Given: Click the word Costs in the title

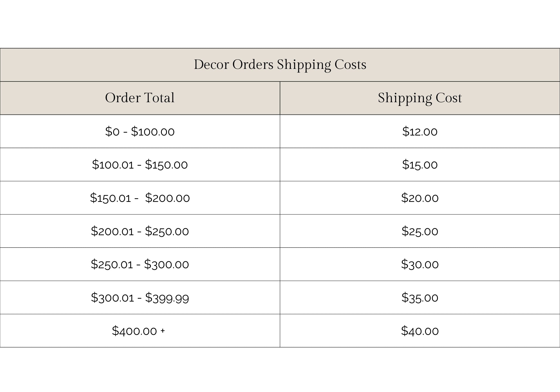Looking at the screenshot, I should click(x=350, y=65).
